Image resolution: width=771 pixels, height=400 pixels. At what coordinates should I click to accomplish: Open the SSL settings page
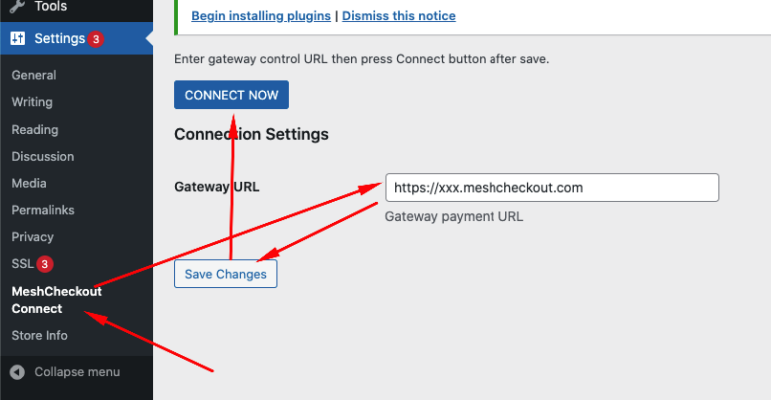tap(23, 264)
